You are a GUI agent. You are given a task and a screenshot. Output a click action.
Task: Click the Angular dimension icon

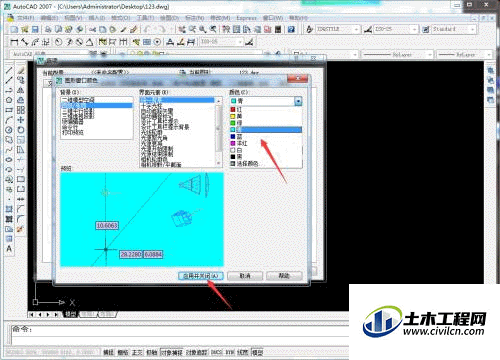89,42
